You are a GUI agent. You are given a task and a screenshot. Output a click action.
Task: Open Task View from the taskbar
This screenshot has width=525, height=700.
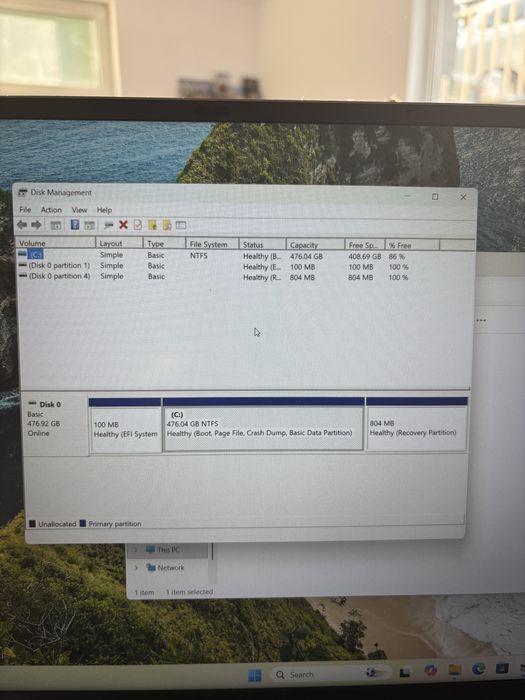click(x=405, y=672)
